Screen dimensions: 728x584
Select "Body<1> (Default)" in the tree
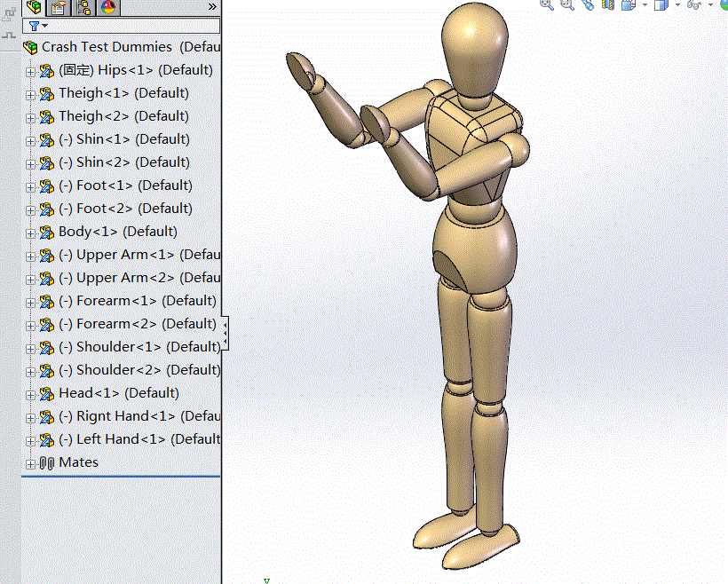tap(118, 232)
